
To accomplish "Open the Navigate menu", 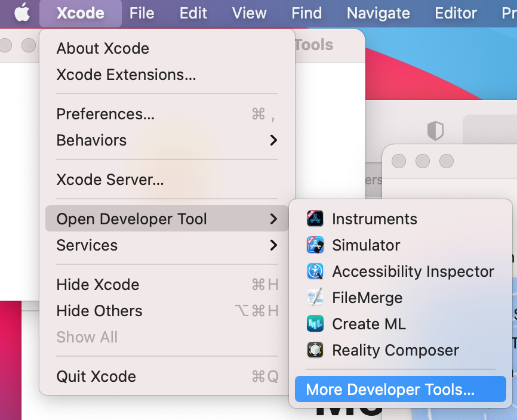I will pyautogui.click(x=378, y=13).
